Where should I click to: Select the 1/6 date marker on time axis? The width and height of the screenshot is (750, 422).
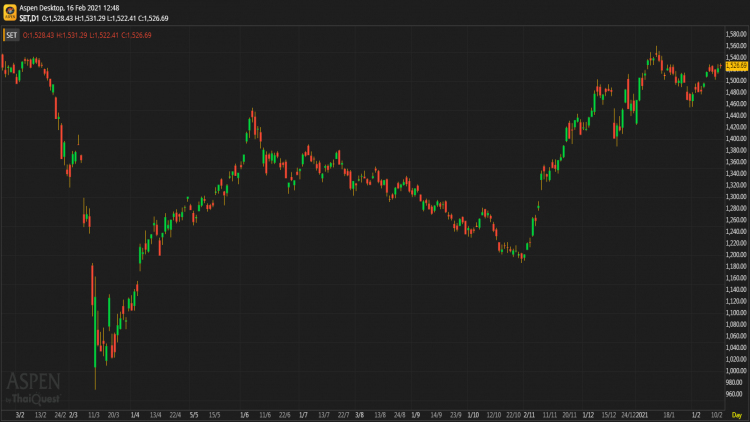(x=244, y=415)
